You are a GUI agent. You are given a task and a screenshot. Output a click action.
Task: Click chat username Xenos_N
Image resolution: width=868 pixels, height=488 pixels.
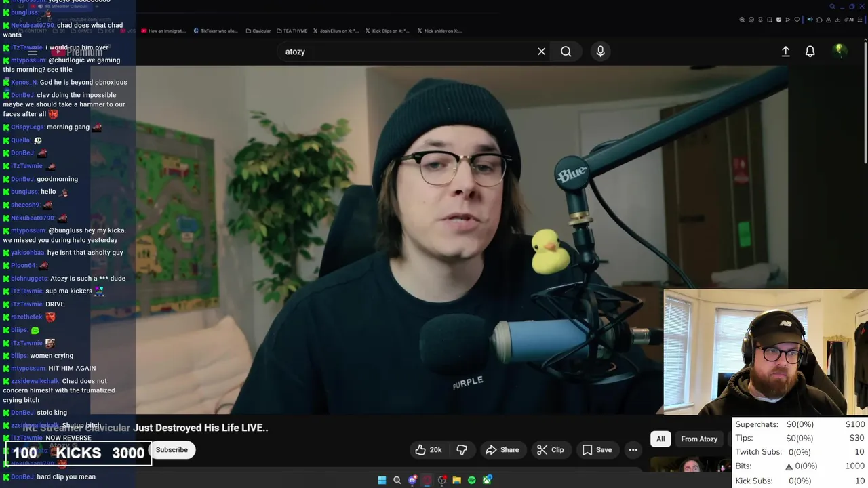(x=24, y=82)
